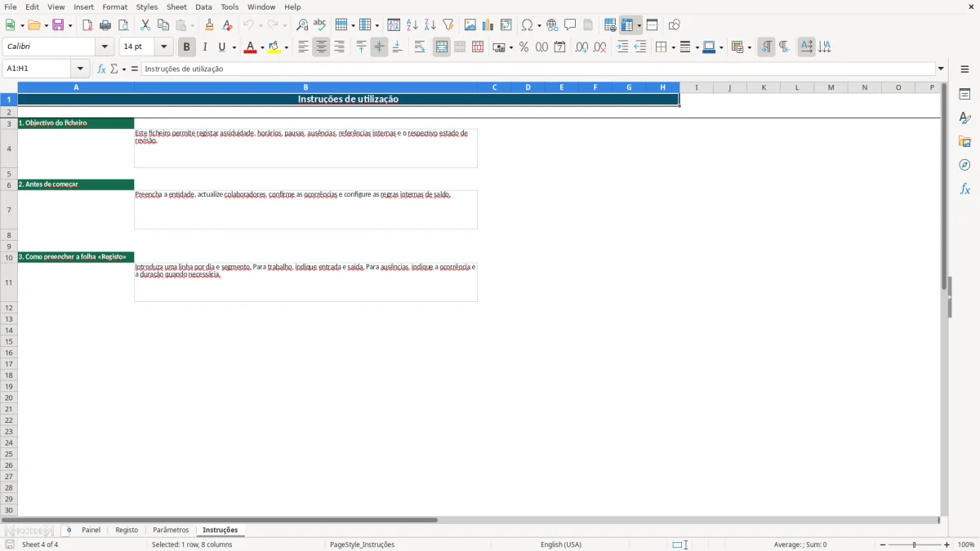Sort ascending icon
The width and height of the screenshot is (980, 551).
coord(412,25)
